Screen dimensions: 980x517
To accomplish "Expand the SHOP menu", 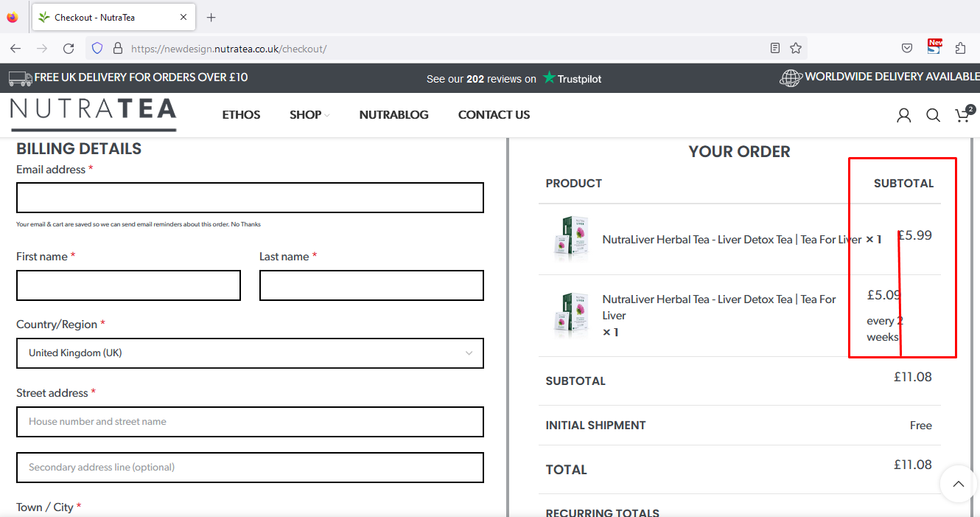I will coord(309,115).
